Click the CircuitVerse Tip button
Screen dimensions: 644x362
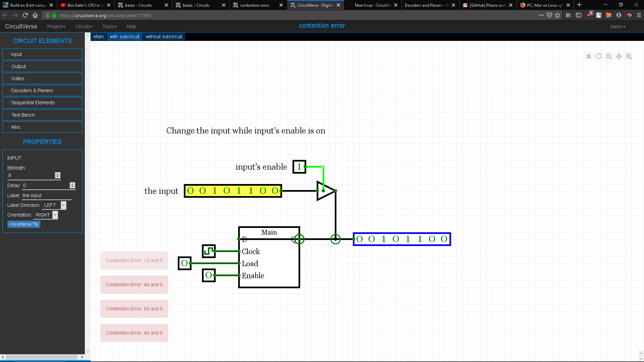23,224
